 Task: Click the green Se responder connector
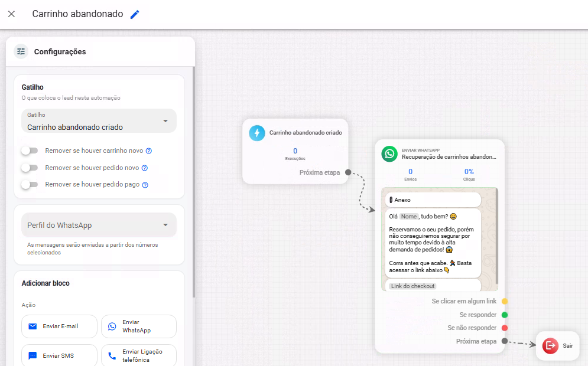pyautogui.click(x=505, y=315)
